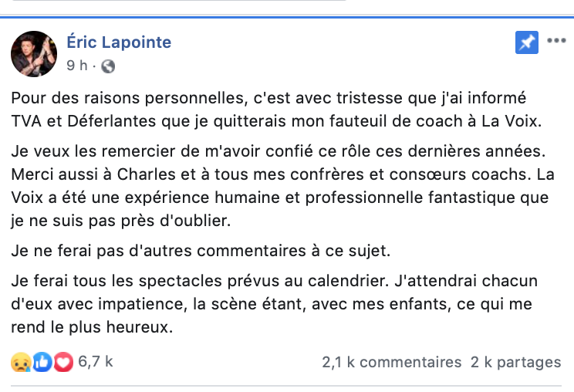Open the three-dot post options menu

tap(556, 40)
